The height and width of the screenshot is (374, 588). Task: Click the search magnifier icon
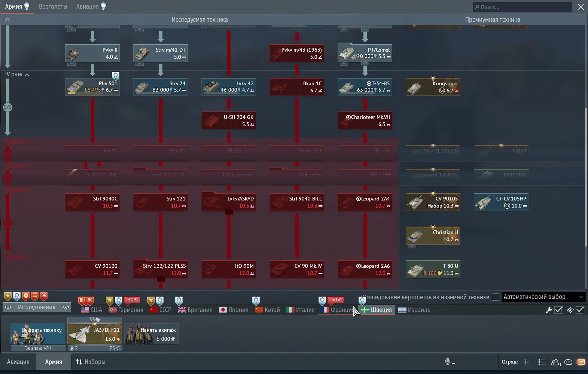pyautogui.click(x=477, y=7)
